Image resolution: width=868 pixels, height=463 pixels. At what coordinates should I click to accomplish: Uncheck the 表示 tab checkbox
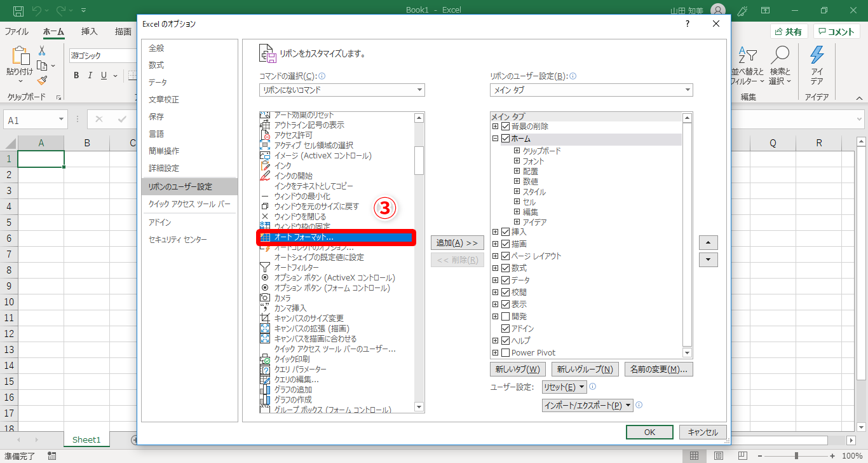coord(506,305)
